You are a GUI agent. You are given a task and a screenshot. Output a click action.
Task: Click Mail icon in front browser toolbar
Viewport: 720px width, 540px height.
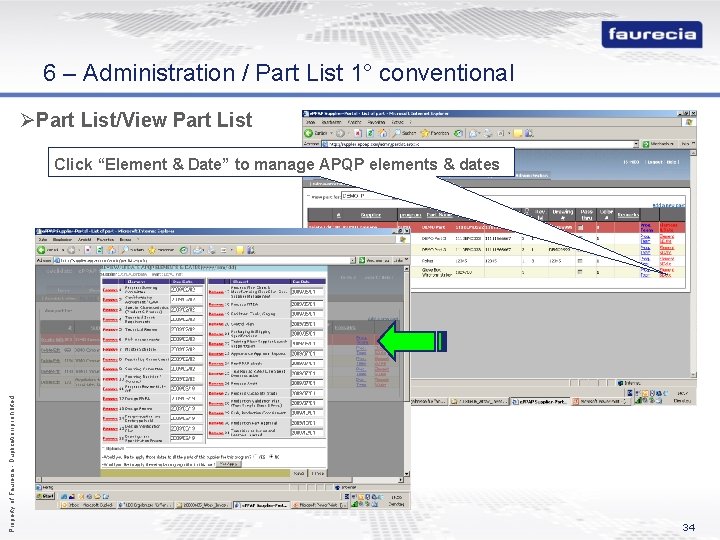(x=198, y=250)
